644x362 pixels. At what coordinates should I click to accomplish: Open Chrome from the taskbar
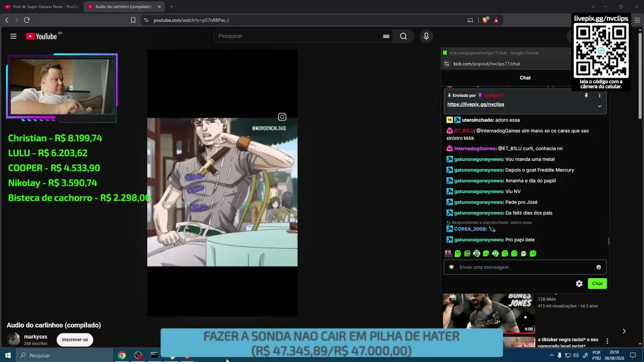click(x=122, y=355)
